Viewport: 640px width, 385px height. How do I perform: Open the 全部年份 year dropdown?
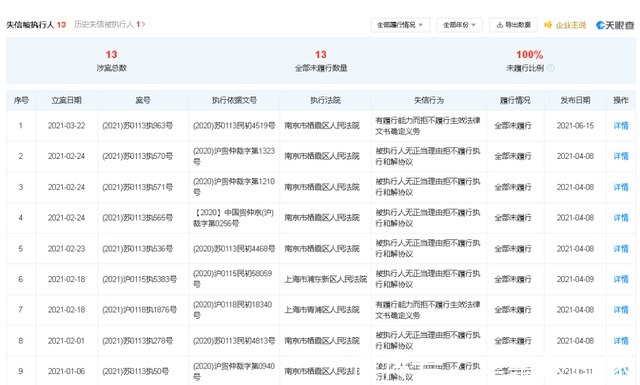pyautogui.click(x=459, y=25)
